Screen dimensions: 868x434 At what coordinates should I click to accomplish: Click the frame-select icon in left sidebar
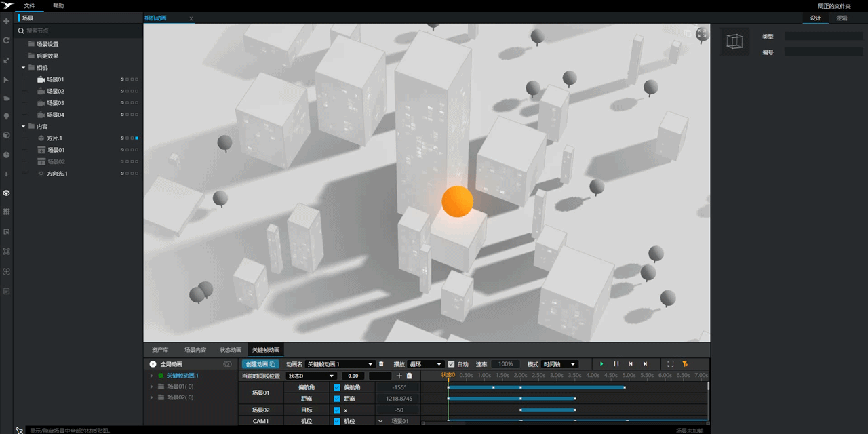(7, 231)
